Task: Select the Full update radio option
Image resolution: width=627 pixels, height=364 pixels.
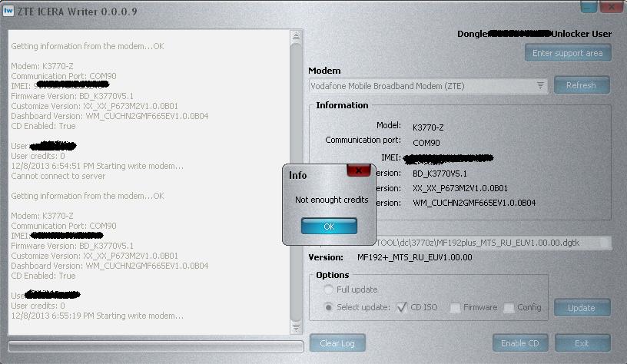Action: [x=330, y=290]
